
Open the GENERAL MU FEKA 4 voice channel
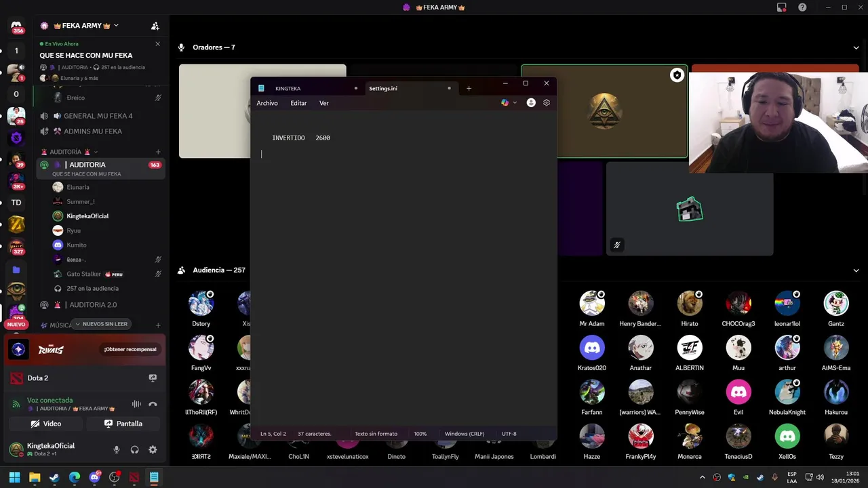pos(98,116)
